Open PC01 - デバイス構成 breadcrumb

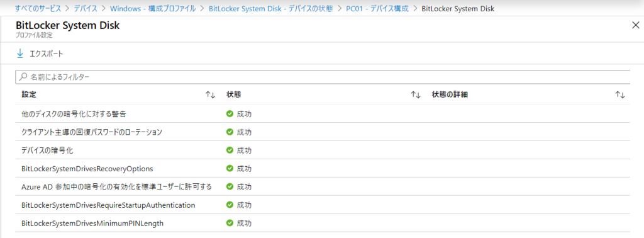click(377, 8)
